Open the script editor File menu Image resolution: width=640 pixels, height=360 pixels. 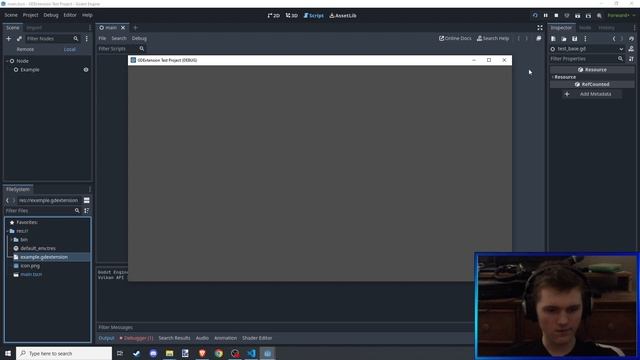(x=102, y=38)
